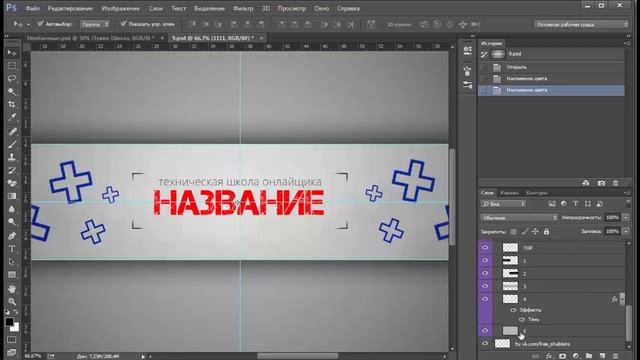Toggle Показать упр. элем. checkbox
The height and width of the screenshot is (360, 640).
tap(123, 24)
